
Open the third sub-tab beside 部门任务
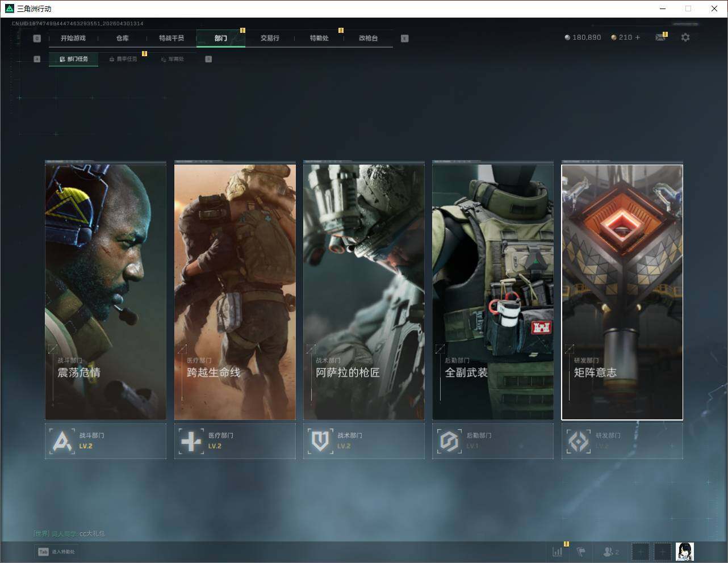click(172, 59)
